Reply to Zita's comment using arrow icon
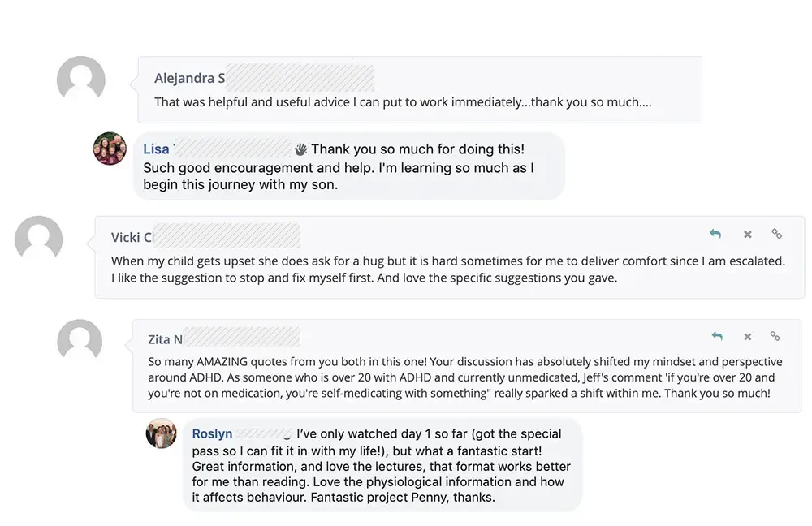 coord(717,337)
